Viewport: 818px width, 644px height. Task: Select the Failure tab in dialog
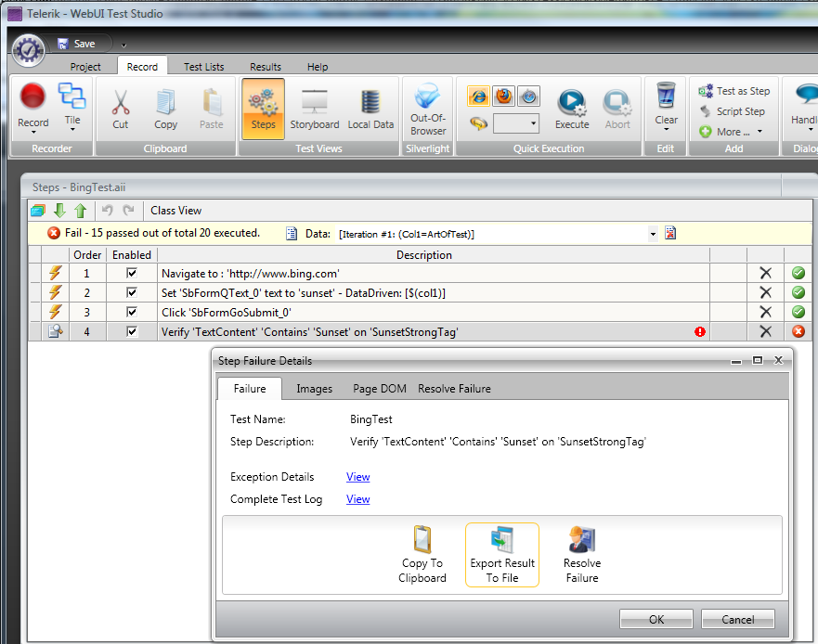[250, 389]
